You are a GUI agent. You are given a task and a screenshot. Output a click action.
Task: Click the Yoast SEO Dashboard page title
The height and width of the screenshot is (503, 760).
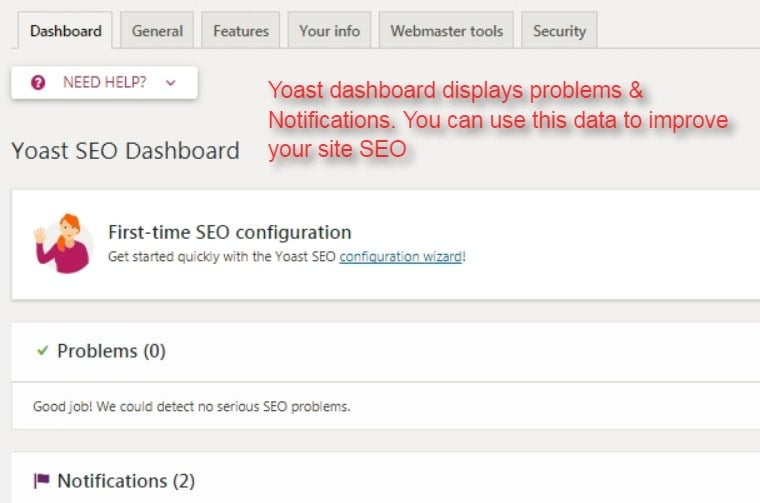pos(126,151)
